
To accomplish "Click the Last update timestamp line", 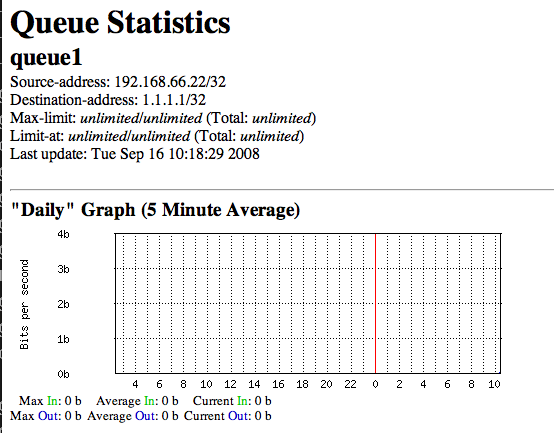I will pos(135,154).
